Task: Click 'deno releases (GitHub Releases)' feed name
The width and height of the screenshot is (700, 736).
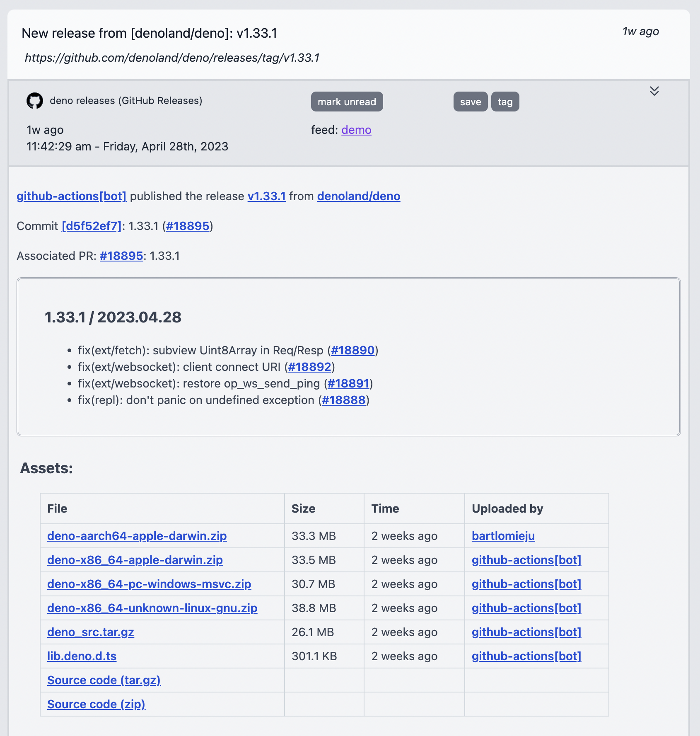Action: 126,101
